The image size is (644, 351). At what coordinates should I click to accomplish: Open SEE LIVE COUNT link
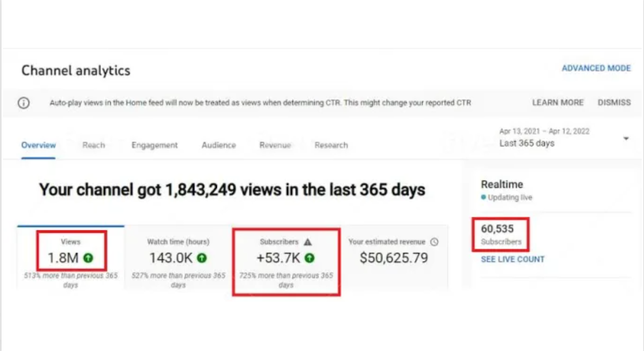tap(512, 259)
